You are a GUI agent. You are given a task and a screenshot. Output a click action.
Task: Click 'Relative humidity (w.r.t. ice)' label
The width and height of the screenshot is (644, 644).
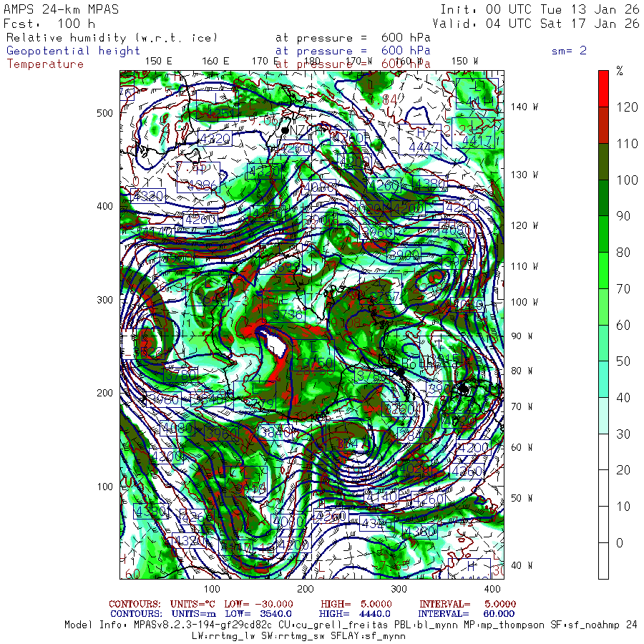[112, 38]
